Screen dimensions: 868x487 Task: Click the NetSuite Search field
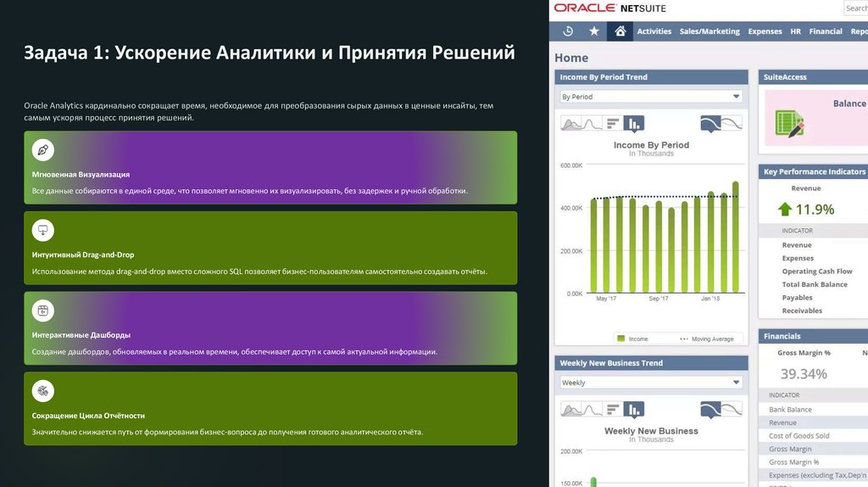856,8
